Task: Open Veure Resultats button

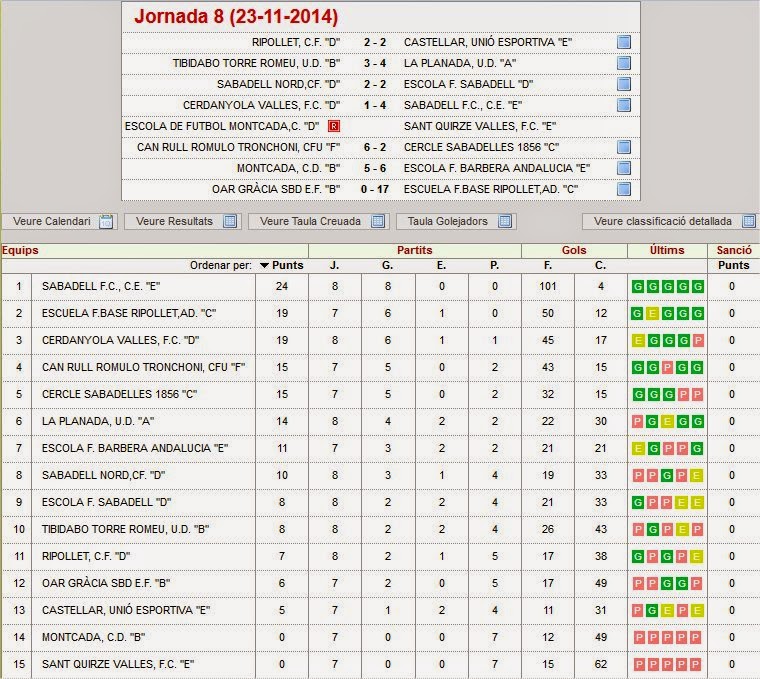Action: pyautogui.click(x=183, y=221)
